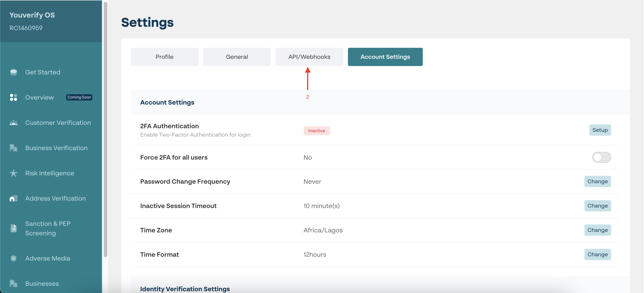
Task: Change the Password Change Frequency
Action: [x=597, y=182]
